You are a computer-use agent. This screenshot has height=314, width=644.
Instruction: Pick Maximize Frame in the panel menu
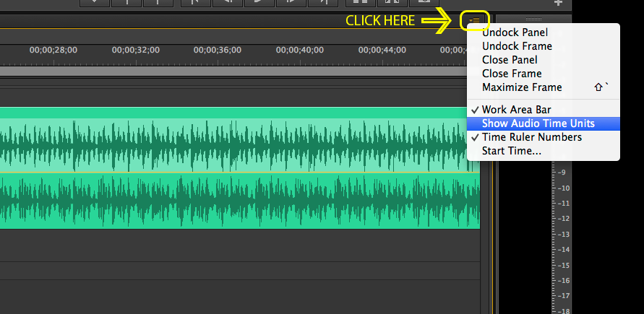543,87
